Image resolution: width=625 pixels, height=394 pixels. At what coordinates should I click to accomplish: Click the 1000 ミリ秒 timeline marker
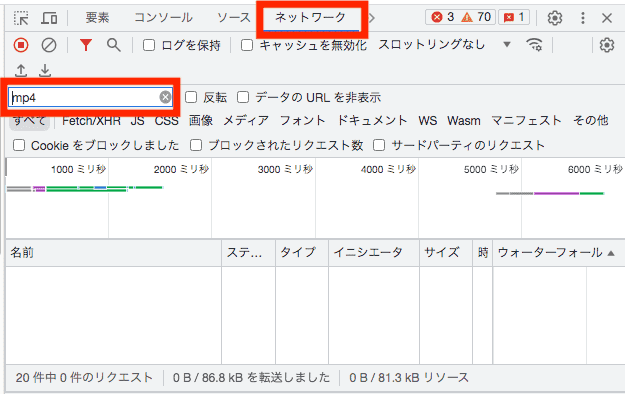(79, 169)
